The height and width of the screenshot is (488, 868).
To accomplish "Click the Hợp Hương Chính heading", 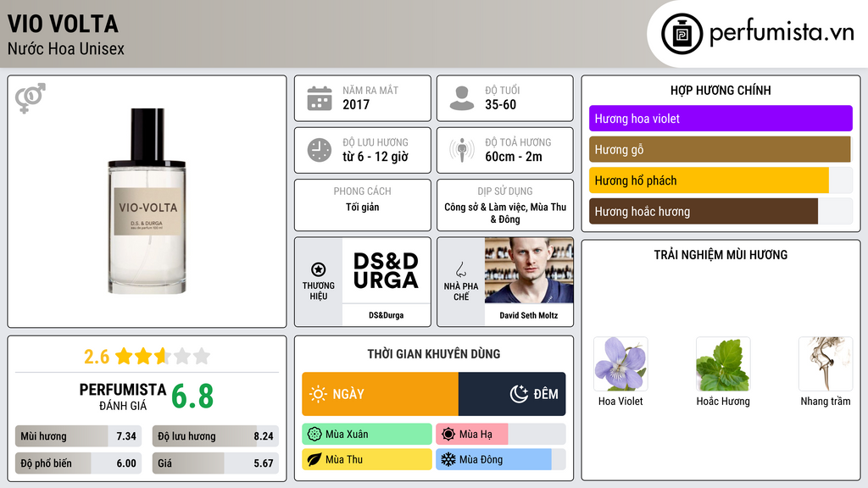I will point(721,90).
